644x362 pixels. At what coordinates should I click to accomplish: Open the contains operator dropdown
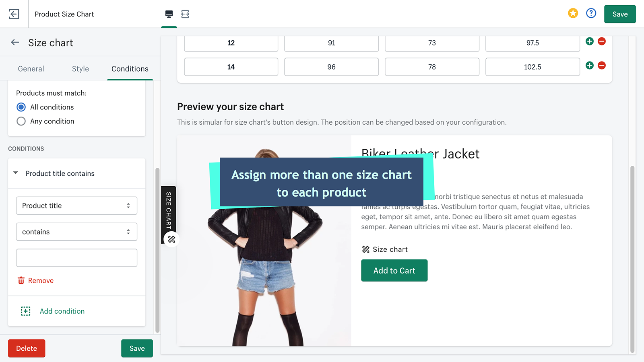point(76,232)
